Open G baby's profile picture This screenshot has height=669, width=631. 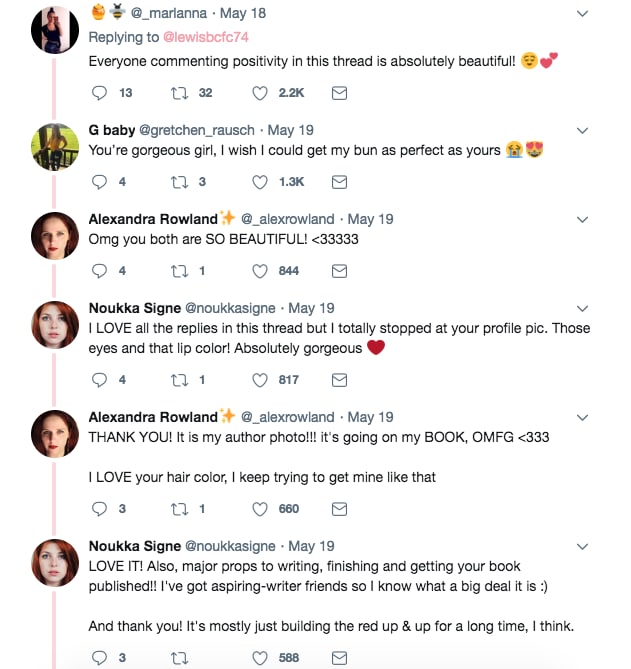(x=55, y=146)
